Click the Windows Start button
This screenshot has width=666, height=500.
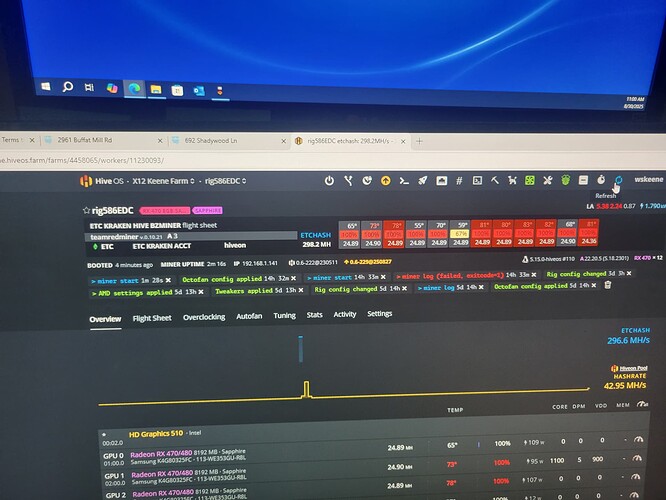[x=46, y=87]
